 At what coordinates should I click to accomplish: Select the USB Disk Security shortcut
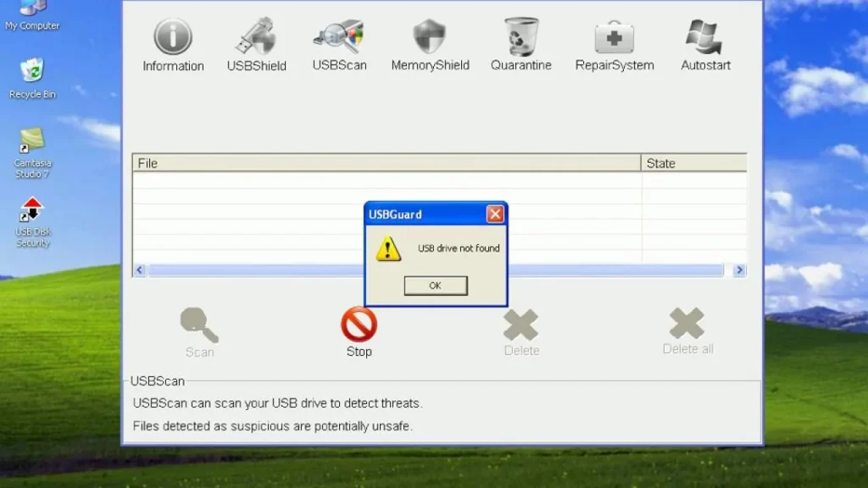(x=32, y=222)
